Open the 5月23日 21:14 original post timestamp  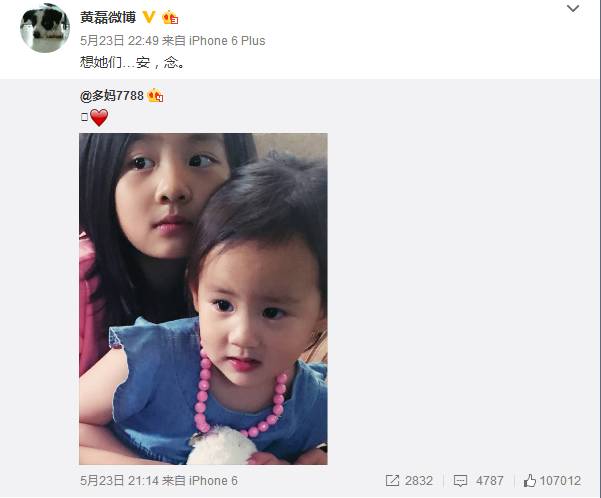[x=119, y=481]
